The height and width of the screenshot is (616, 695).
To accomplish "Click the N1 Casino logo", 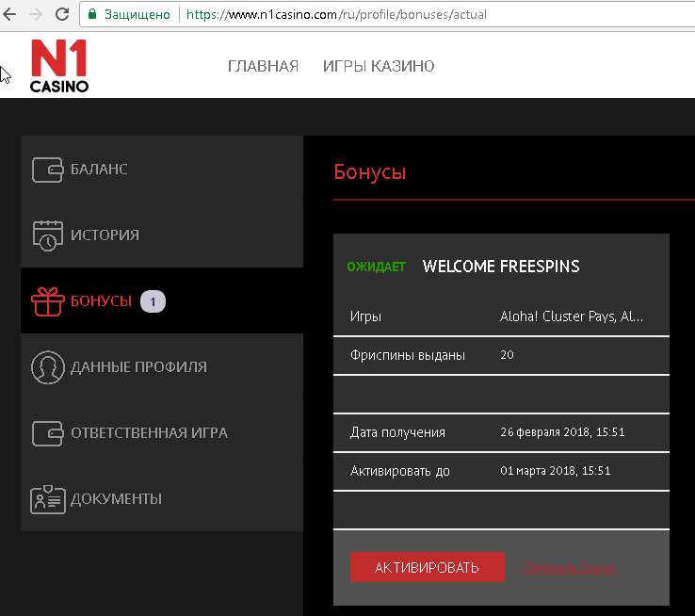I will pos(59,66).
